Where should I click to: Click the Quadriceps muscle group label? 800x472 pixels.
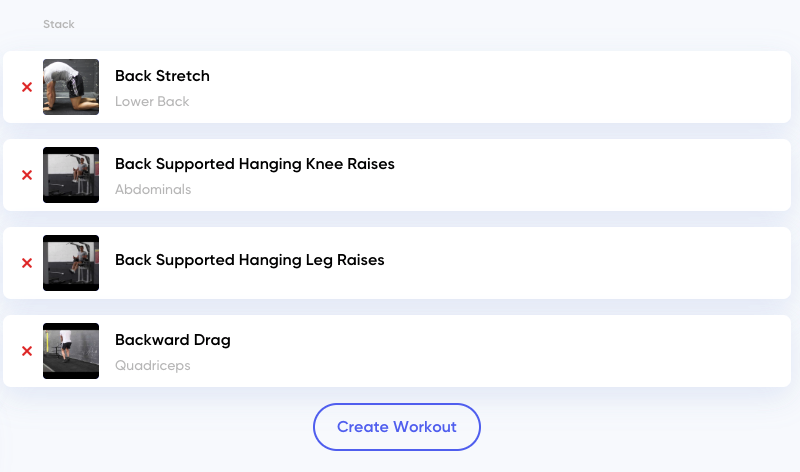(x=153, y=366)
